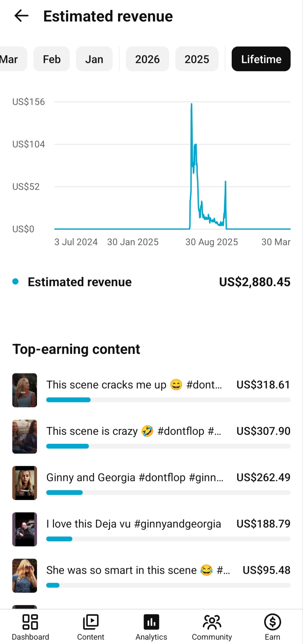Choose the Feb period chip
The width and height of the screenshot is (303, 644).
click(x=52, y=59)
